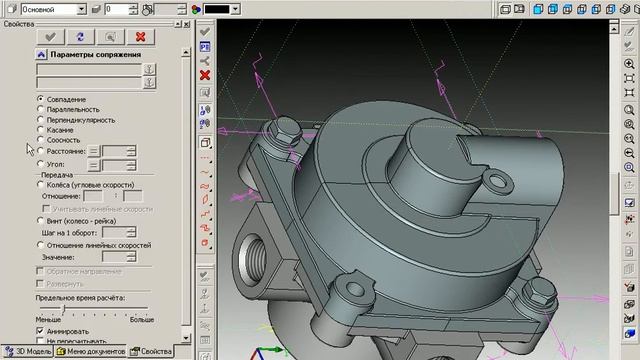Screen dimensions: 640x360
Task: Click the 3D box icon in vertical toolbar
Action: click(205, 142)
